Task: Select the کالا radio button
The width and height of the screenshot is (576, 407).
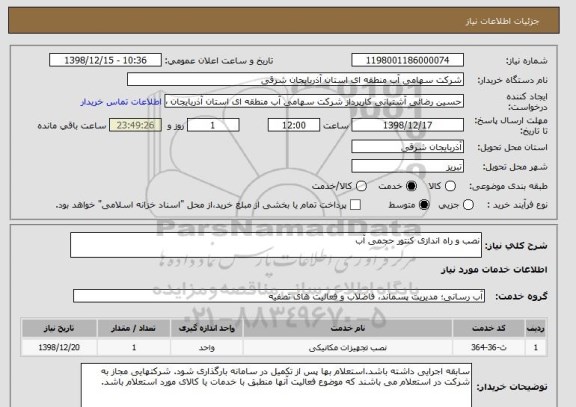Action: (450, 186)
